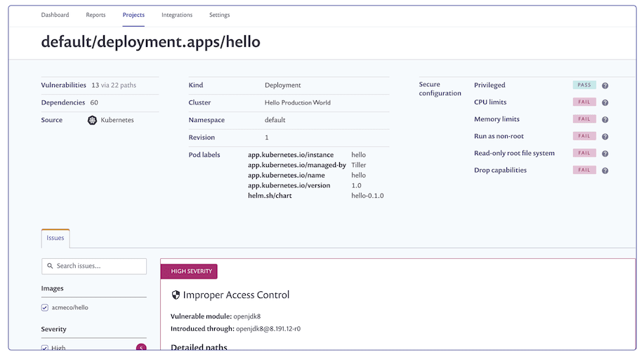
Task: Click the '13 via 22 paths' vulnerabilities value
Action: tap(114, 86)
